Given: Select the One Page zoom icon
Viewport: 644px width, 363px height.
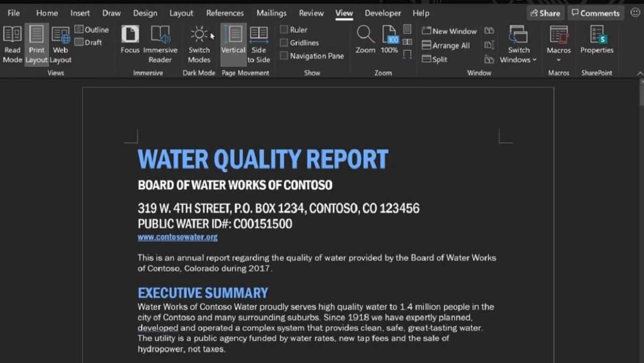Looking at the screenshot, I should tap(407, 29).
